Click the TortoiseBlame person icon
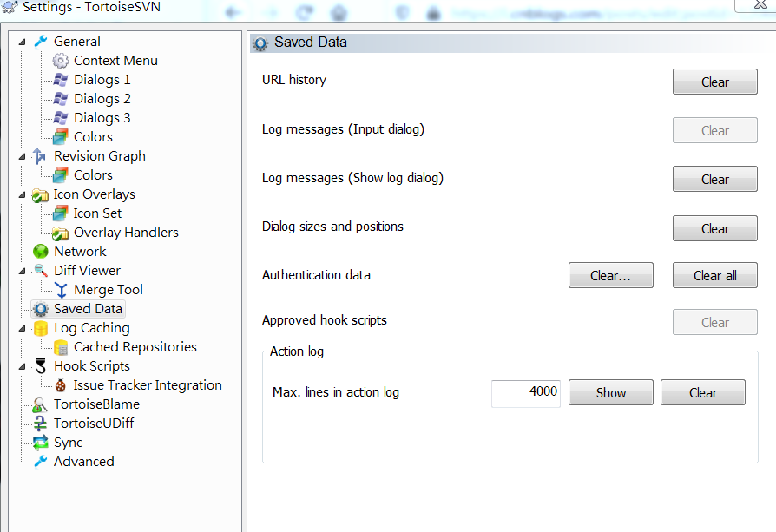The height and width of the screenshot is (532, 776). click(40, 404)
